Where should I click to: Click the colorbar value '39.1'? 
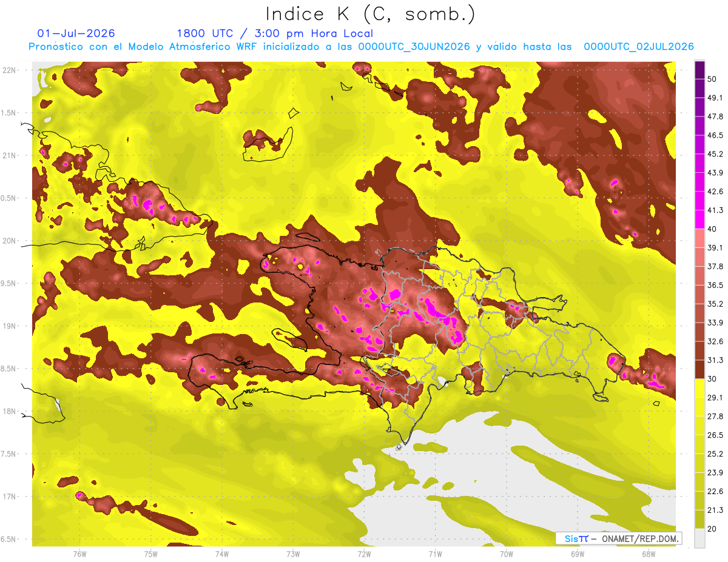(x=715, y=248)
